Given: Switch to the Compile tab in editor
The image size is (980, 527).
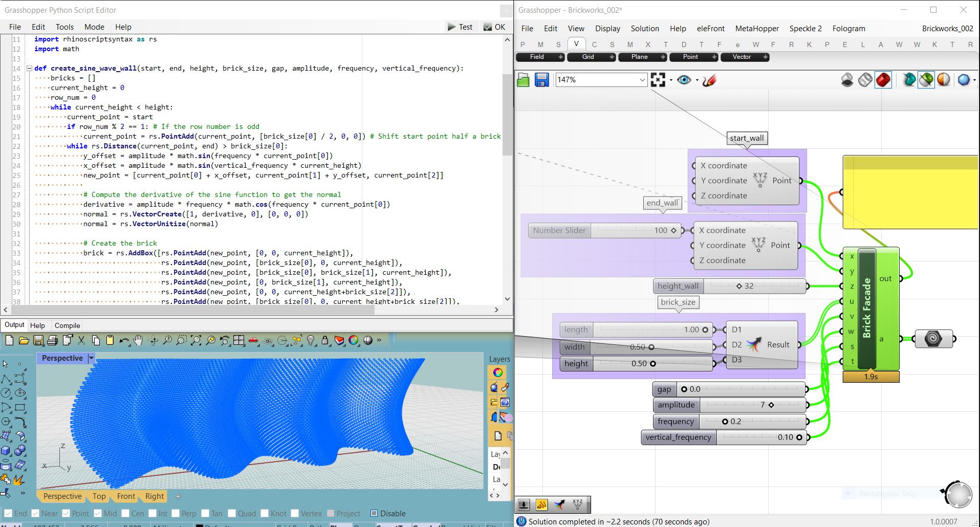Looking at the screenshot, I should click(x=67, y=325).
